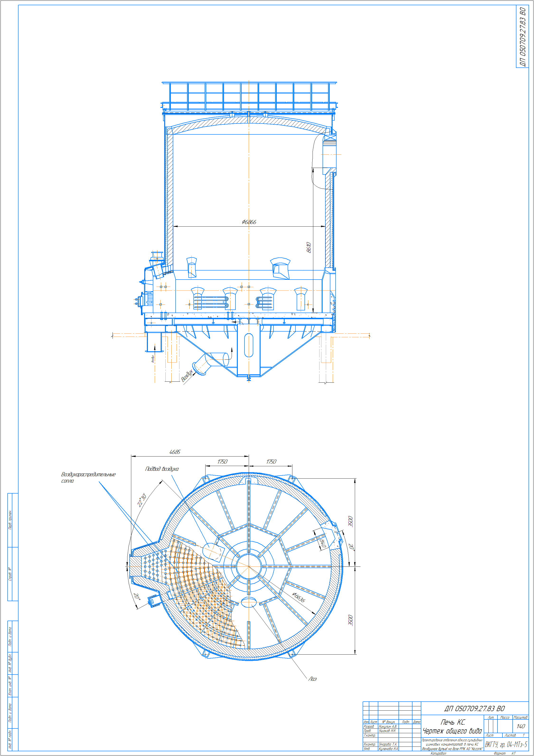Click 'Куленова Н.А.' approver cell
Viewport: 534px width, 756px height.
point(388,749)
